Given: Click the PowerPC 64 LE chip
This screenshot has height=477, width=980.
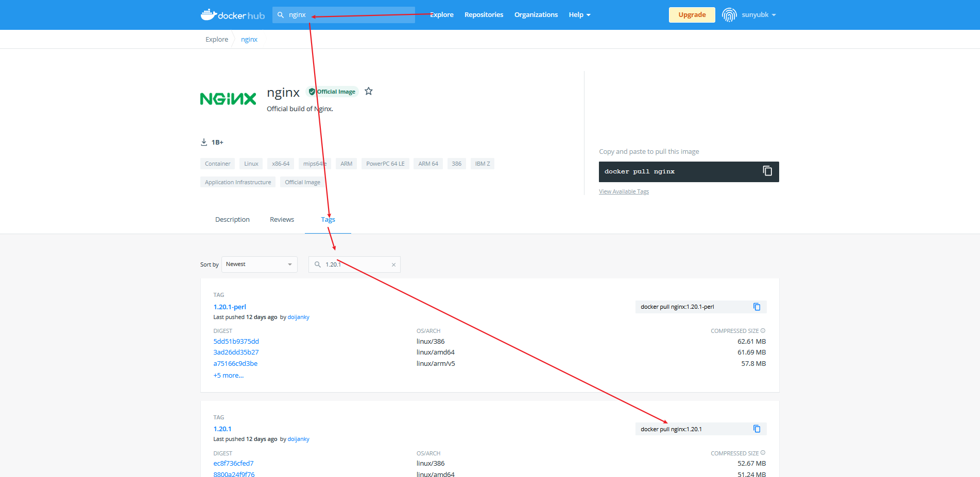Looking at the screenshot, I should [385, 164].
